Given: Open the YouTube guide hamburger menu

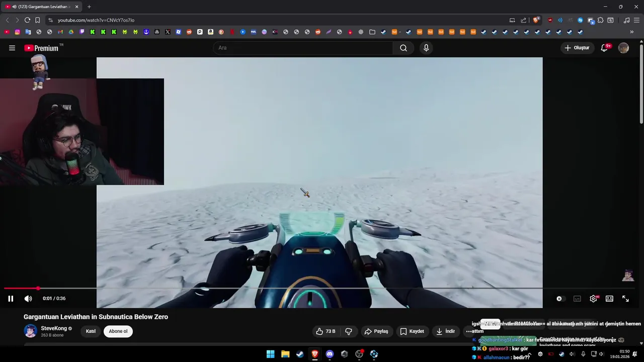Looking at the screenshot, I should [x=12, y=48].
